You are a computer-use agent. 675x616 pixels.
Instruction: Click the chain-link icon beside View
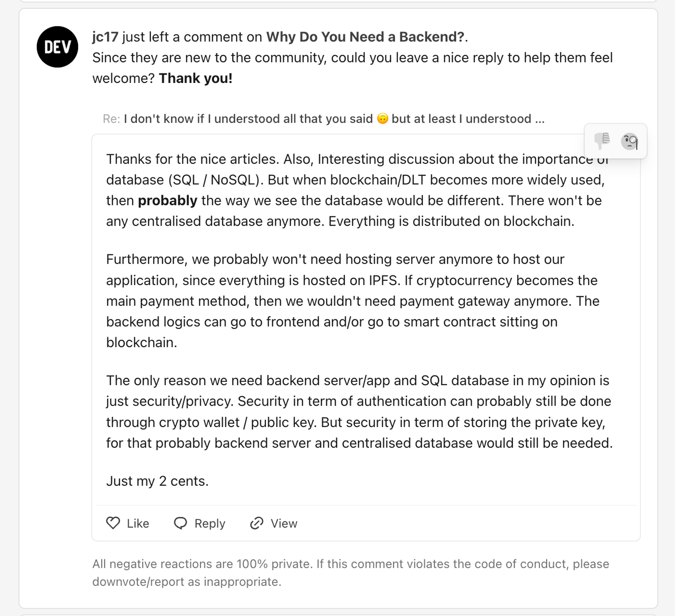coord(256,523)
